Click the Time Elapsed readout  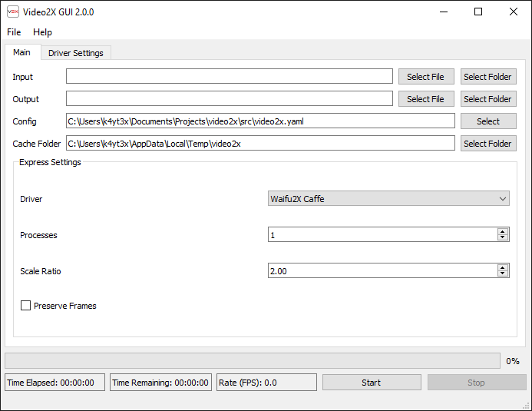[x=55, y=383]
